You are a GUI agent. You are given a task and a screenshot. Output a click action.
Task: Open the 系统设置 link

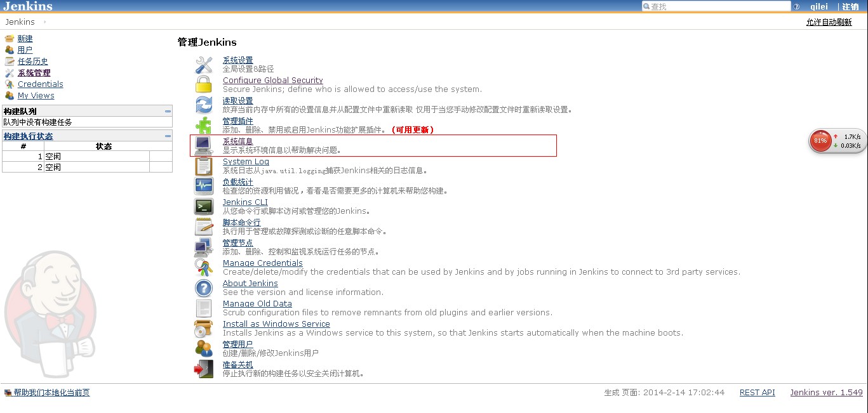(238, 60)
